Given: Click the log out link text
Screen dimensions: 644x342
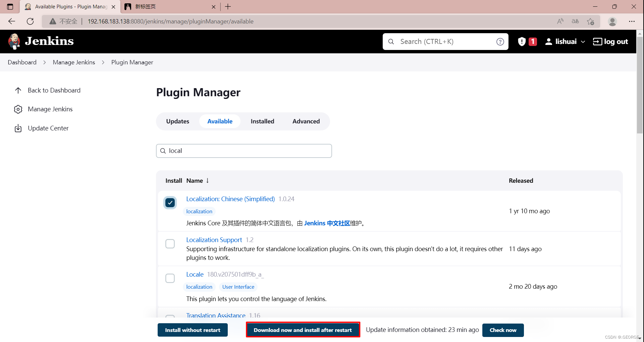Looking at the screenshot, I should click(x=616, y=42).
